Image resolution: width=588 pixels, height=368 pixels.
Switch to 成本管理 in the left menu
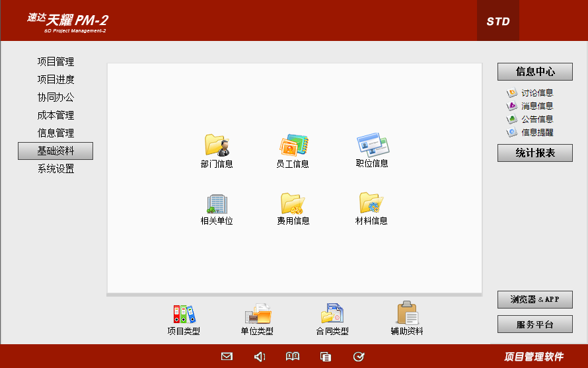pyautogui.click(x=55, y=115)
